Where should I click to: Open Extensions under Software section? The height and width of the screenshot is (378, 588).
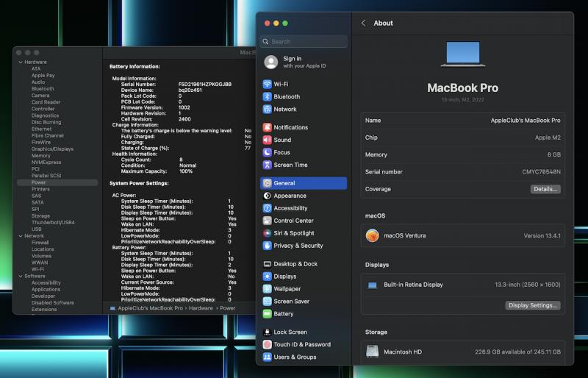click(44, 310)
